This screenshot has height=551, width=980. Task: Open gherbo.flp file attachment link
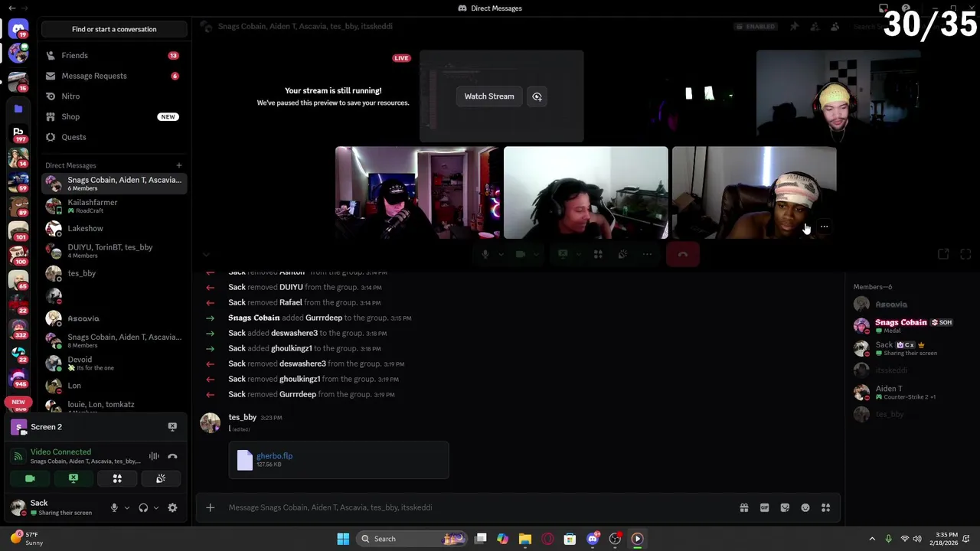(x=274, y=456)
